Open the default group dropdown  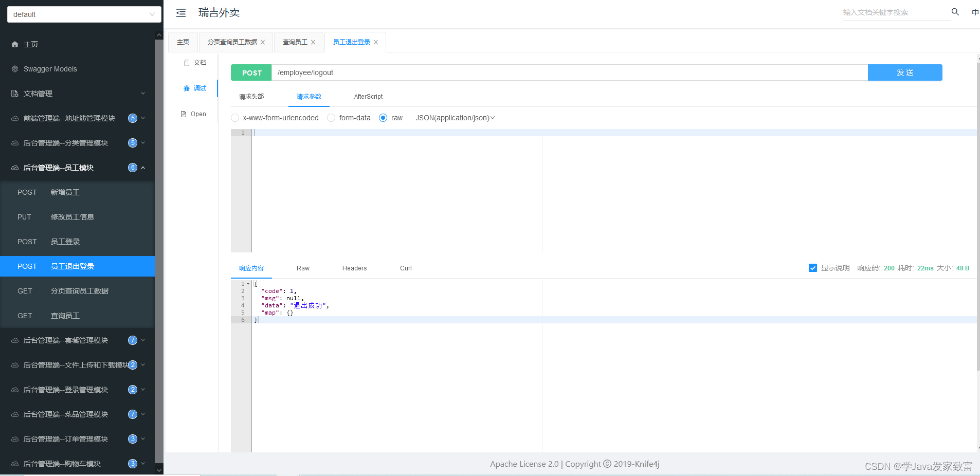[84, 14]
